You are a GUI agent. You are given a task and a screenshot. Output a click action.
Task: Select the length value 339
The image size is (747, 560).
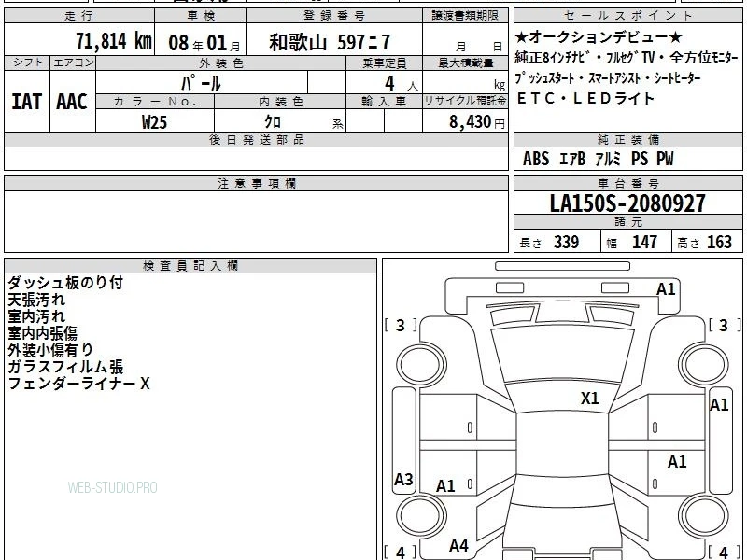point(567,242)
